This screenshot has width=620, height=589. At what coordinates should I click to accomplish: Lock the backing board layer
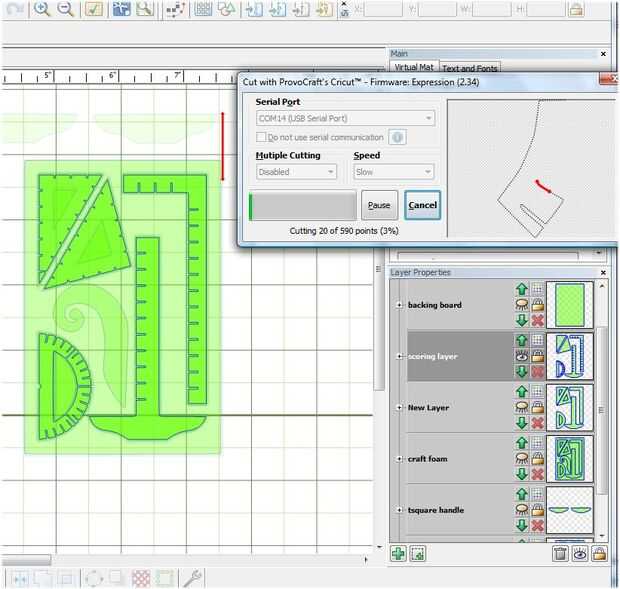537,304
